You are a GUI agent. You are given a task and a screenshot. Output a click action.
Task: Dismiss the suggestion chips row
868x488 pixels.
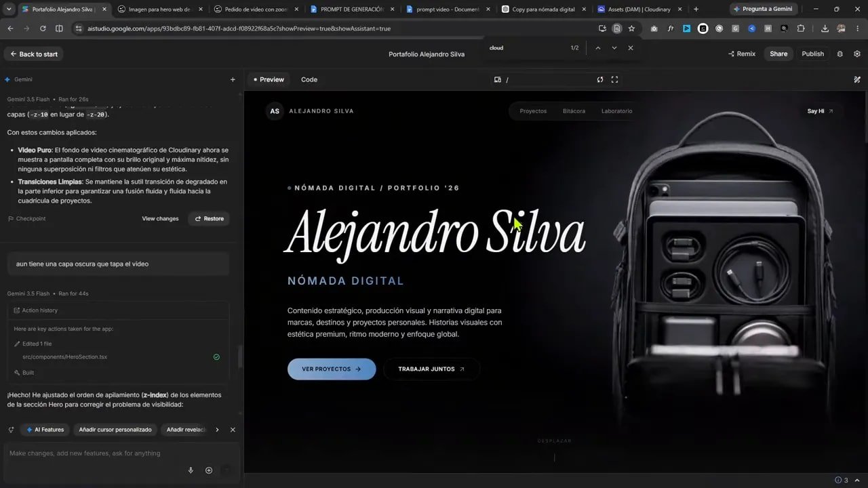point(233,430)
